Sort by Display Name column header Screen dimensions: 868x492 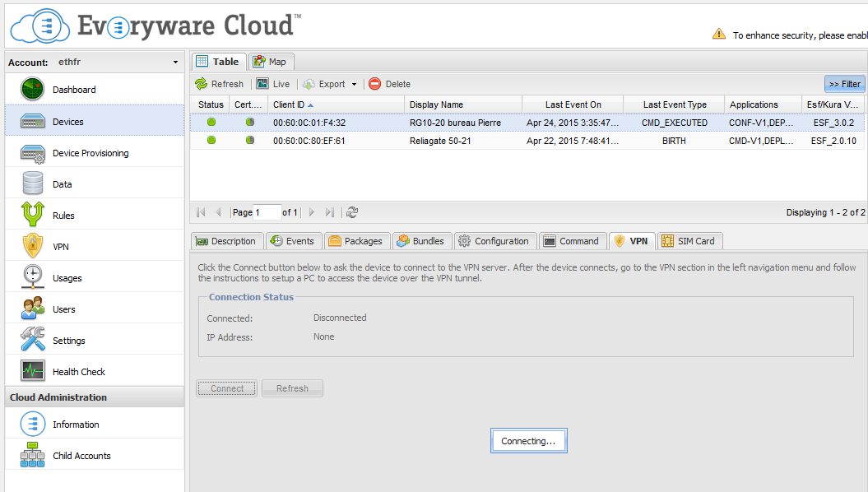(x=463, y=104)
